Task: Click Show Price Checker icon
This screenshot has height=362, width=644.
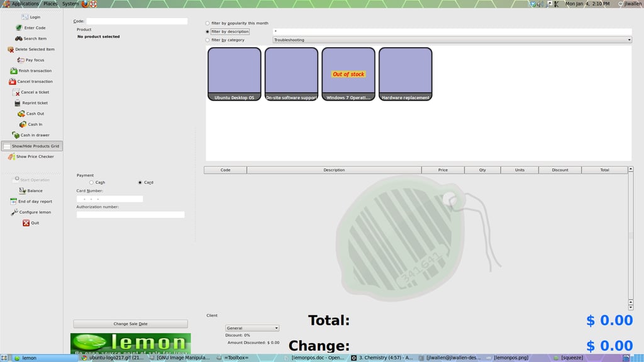Action: pos(11,156)
